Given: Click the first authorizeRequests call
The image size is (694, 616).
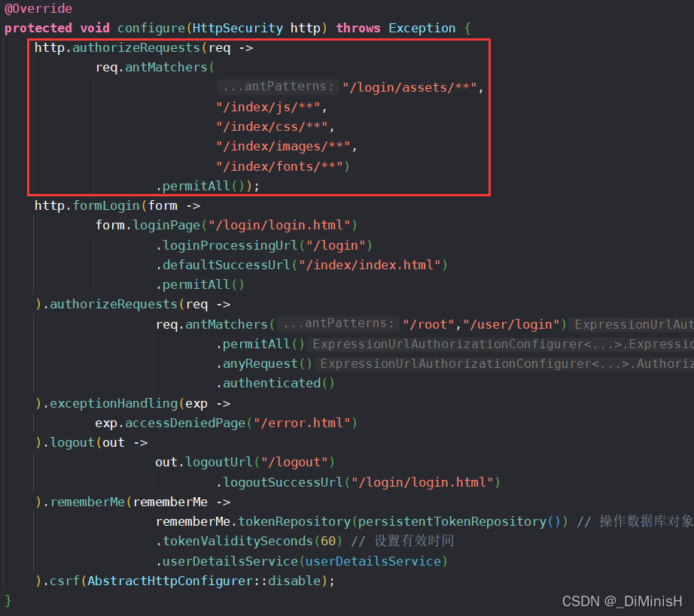Looking at the screenshot, I should tap(136, 47).
